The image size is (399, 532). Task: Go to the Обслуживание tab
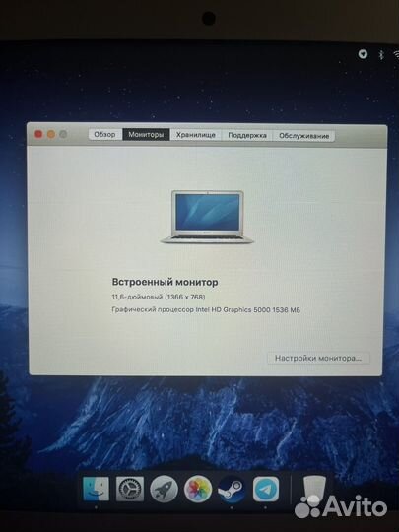click(303, 136)
